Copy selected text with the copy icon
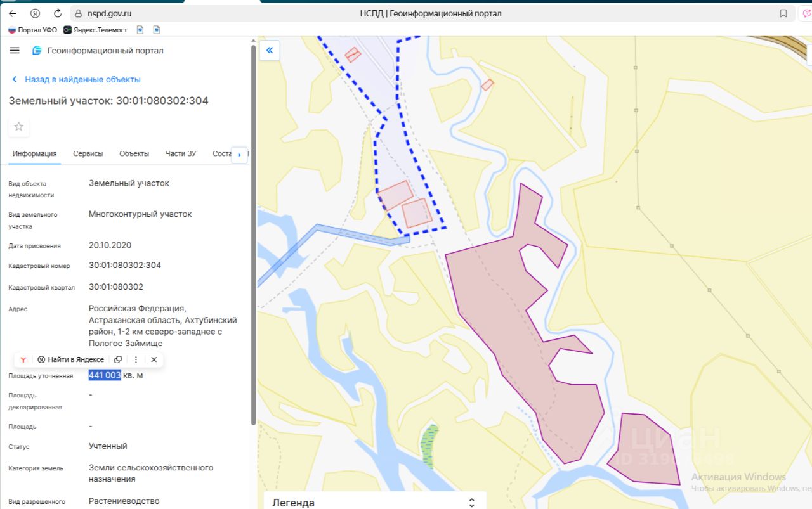The height and width of the screenshot is (509, 812). tap(118, 359)
